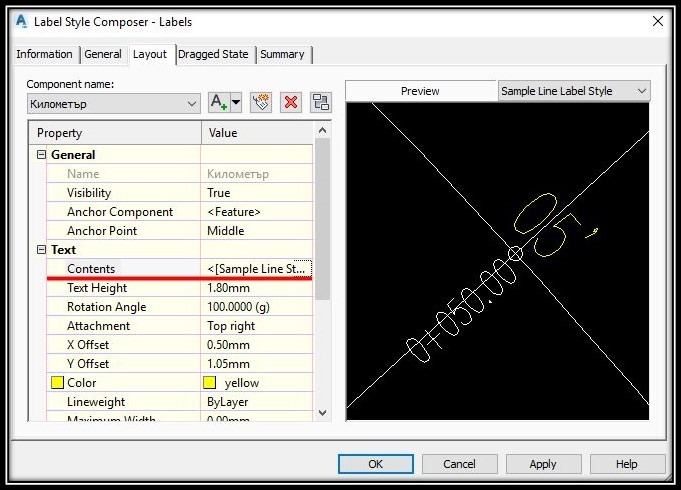This screenshot has width=681, height=490.
Task: Click the Property column header
Action: pyautogui.click(x=115, y=133)
